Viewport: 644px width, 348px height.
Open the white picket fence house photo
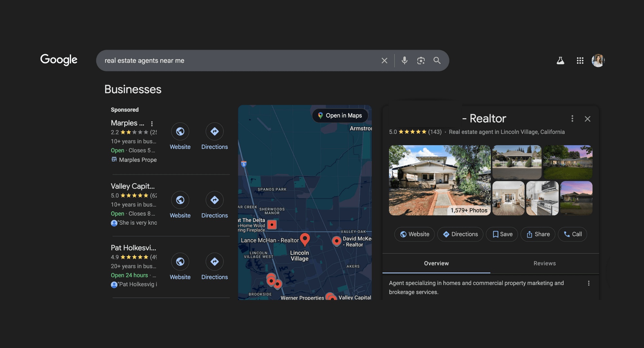coord(517,162)
